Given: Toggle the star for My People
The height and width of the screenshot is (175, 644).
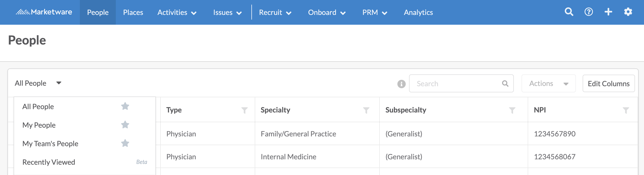Looking at the screenshot, I should click(x=125, y=125).
